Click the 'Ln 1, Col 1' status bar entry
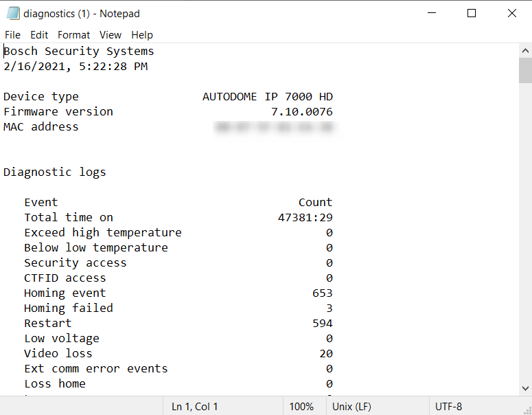Screen dimensions: 532x415 [195, 407]
